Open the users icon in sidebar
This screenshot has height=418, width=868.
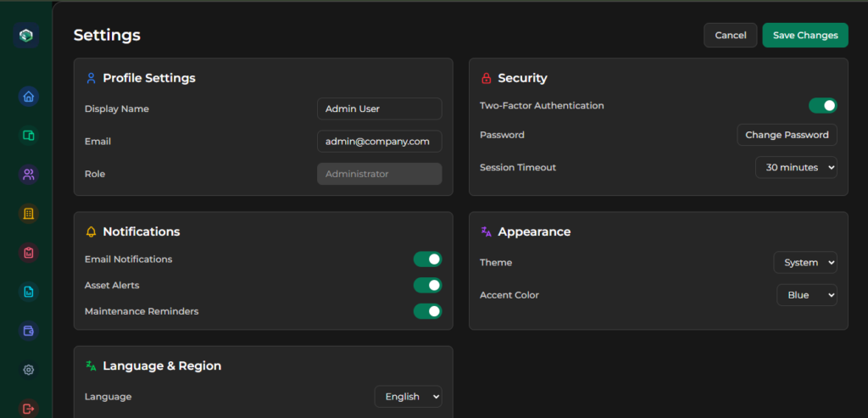point(28,175)
